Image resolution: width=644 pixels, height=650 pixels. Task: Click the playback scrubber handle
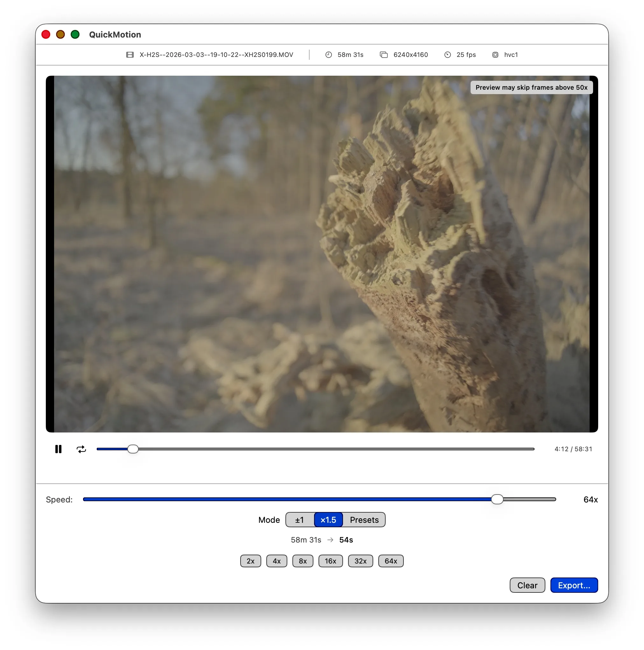[133, 449]
